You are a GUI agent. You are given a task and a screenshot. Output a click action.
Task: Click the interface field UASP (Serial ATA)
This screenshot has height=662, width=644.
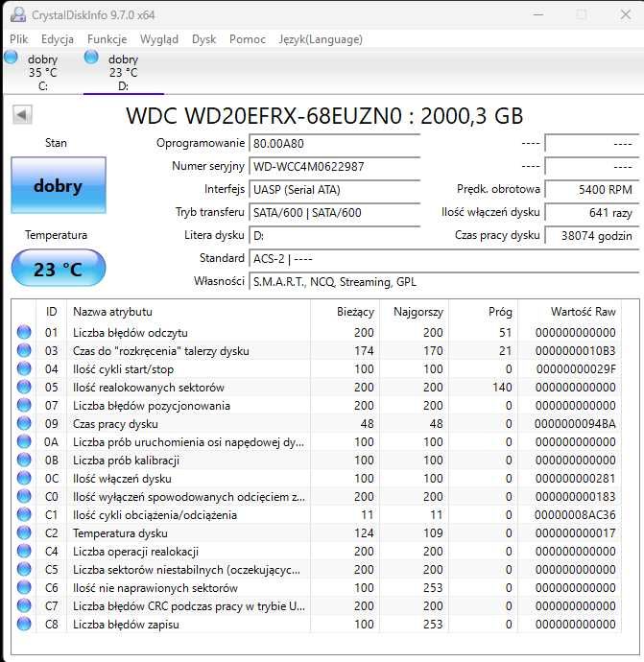tap(334, 190)
